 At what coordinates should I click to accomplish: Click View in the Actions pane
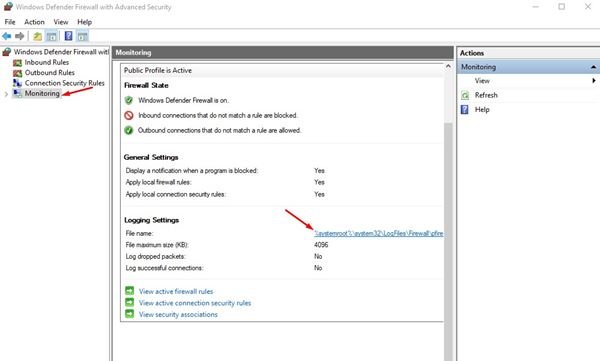[x=482, y=81]
